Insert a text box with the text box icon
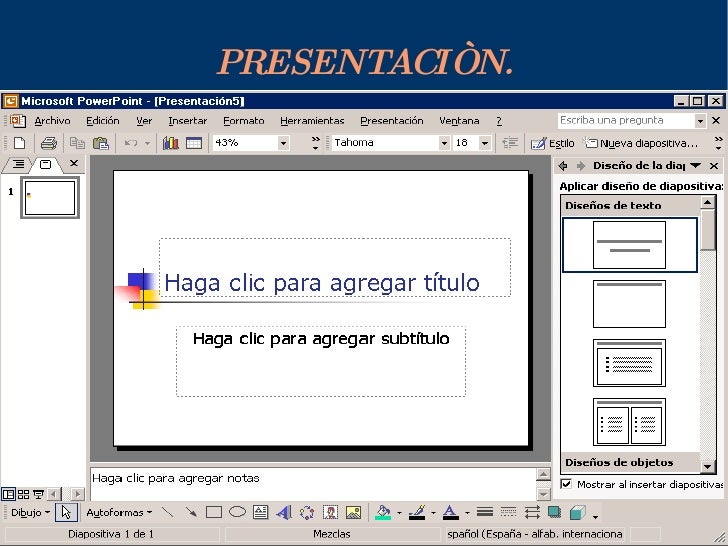728x546 pixels. point(260,512)
